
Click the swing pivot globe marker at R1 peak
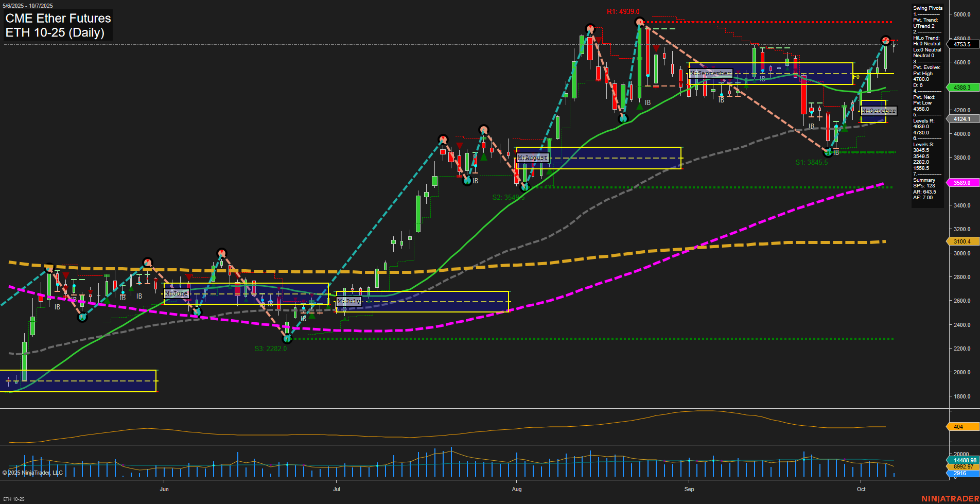[x=640, y=22]
